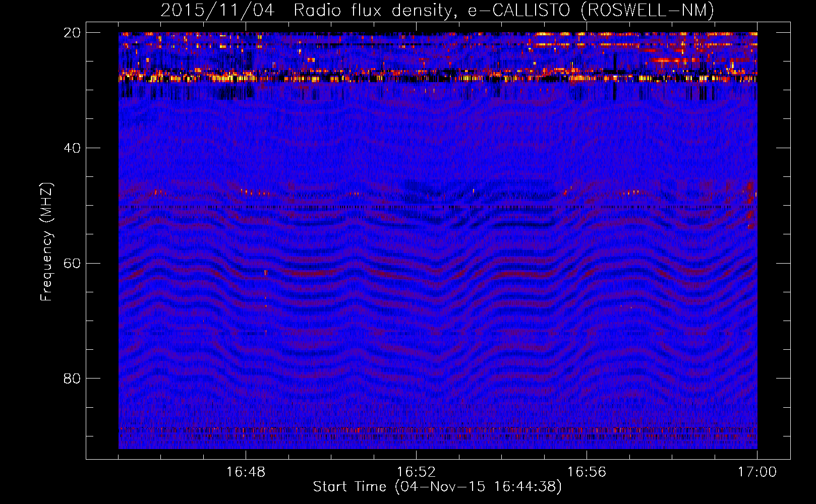Click the '60' frequency tick label
This screenshot has height=504, width=816.
point(72,264)
